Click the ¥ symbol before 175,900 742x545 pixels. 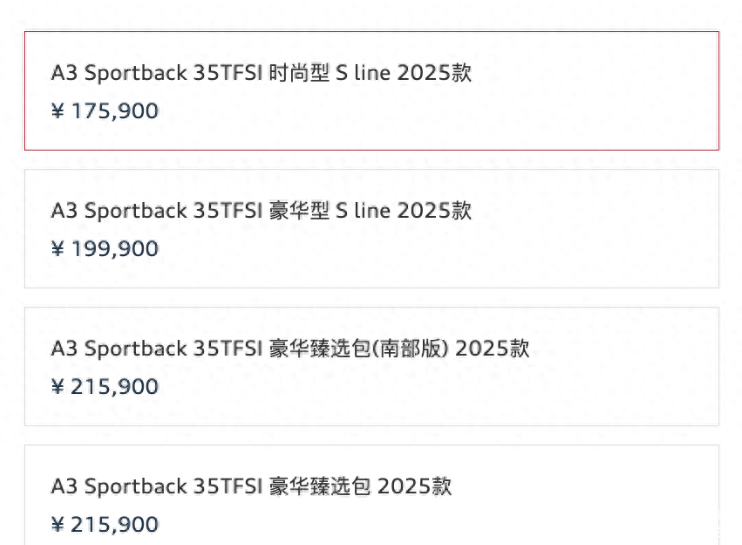[58, 111]
